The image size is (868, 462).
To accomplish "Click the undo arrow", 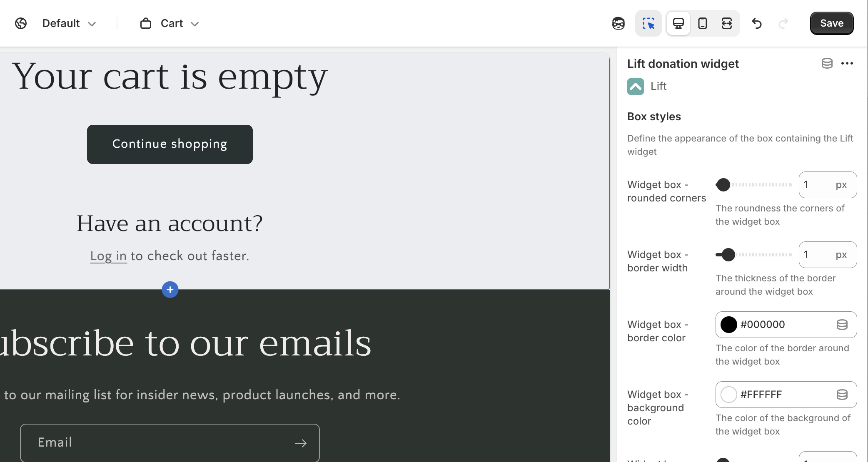I will tap(756, 23).
